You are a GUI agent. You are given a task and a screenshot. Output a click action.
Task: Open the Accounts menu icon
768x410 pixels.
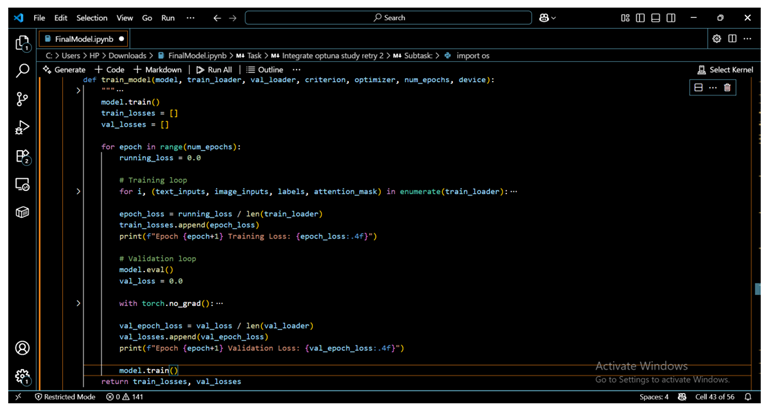coord(22,348)
